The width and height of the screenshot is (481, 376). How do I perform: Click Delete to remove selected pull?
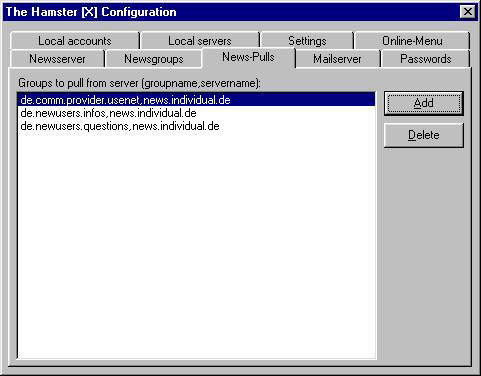[424, 135]
